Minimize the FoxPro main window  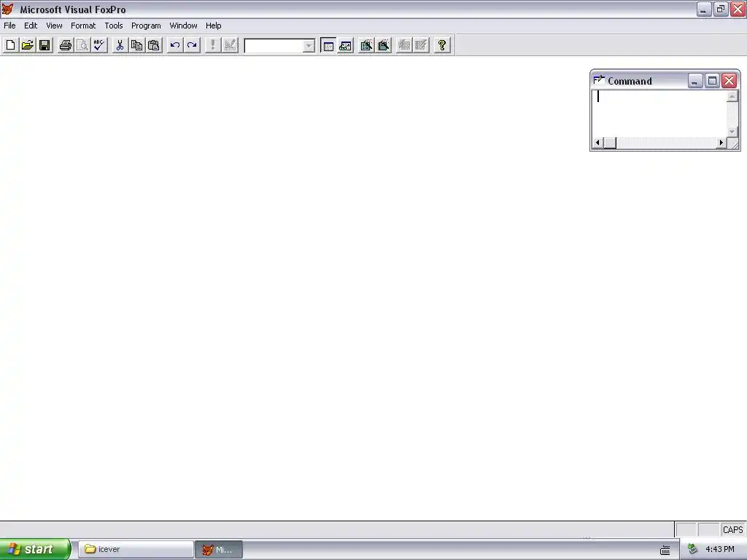(704, 9)
